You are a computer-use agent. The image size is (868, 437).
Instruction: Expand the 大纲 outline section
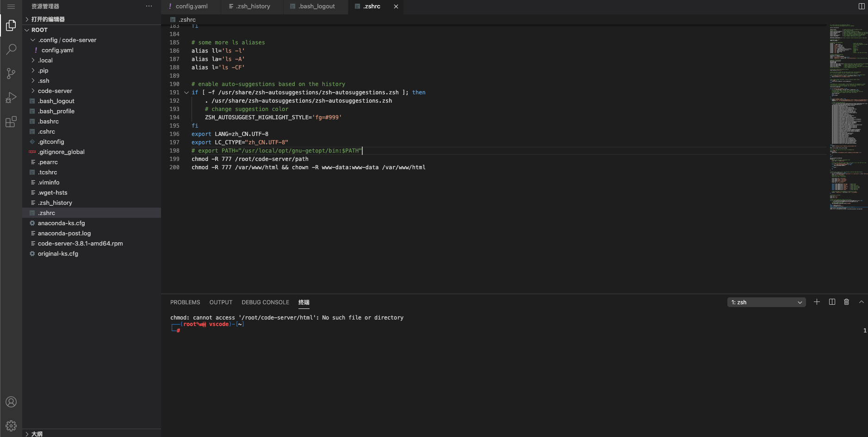pyautogui.click(x=92, y=434)
